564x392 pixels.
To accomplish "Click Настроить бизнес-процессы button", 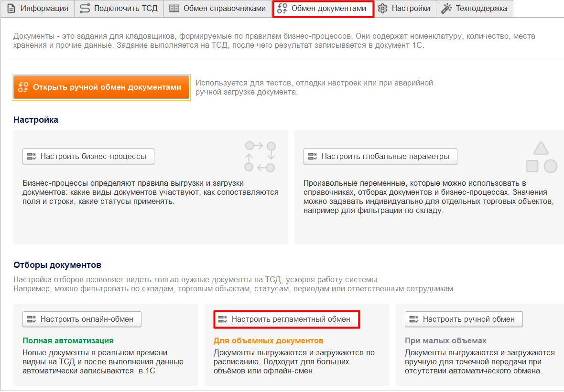I will [x=88, y=156].
